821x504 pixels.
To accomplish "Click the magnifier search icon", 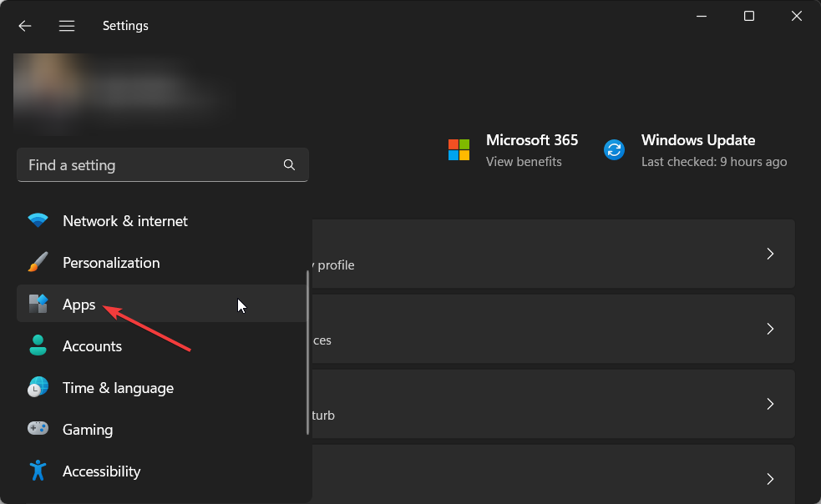I will point(289,165).
